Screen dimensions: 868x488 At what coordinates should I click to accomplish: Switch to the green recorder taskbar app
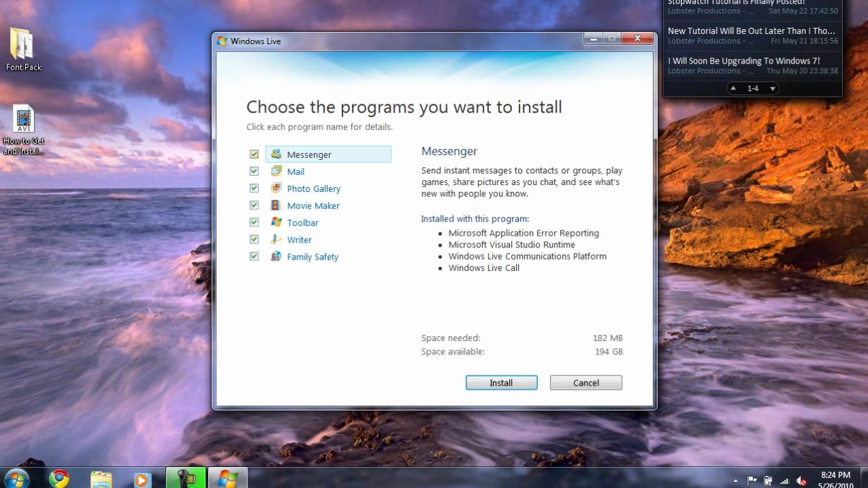186,479
